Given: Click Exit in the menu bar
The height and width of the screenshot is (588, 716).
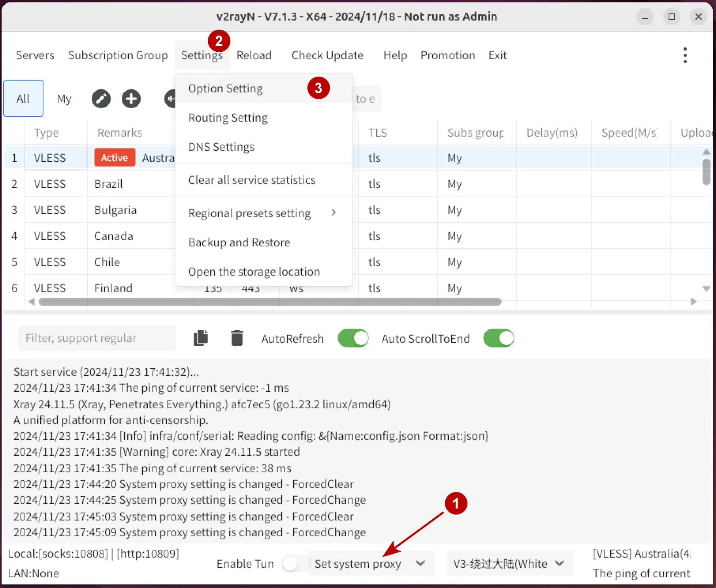Looking at the screenshot, I should [497, 55].
